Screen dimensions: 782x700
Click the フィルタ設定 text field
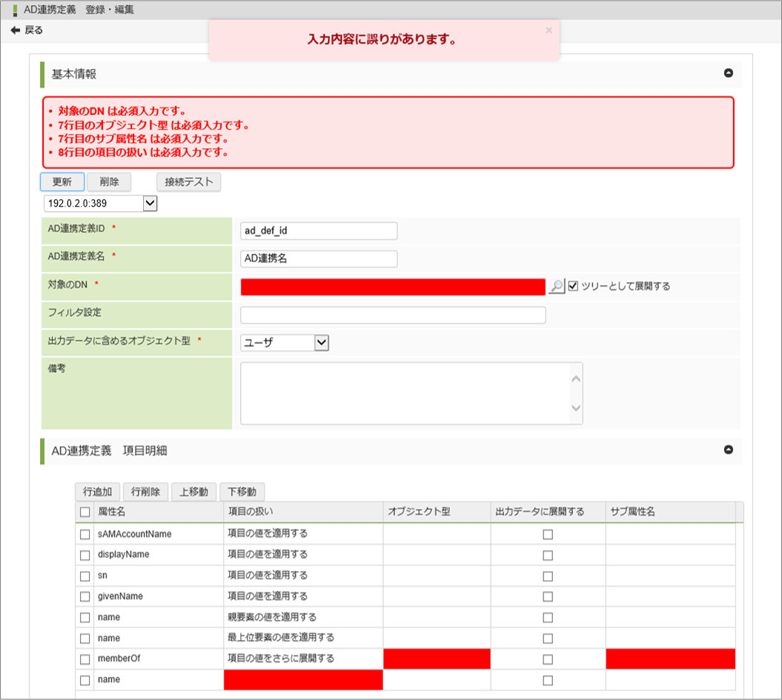coord(393,315)
